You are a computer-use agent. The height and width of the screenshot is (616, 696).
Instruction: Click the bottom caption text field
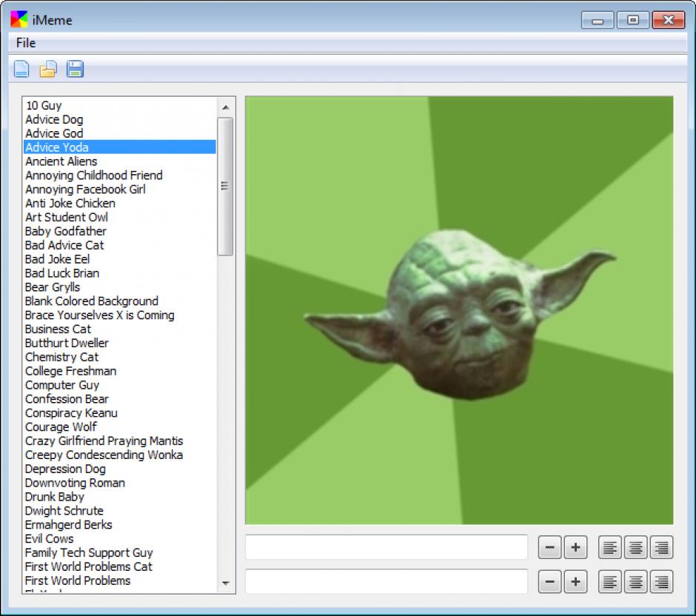(x=387, y=582)
